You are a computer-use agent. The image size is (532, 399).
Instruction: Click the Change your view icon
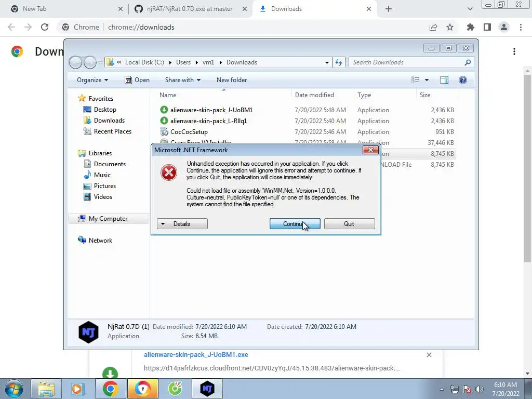[x=416, y=79]
